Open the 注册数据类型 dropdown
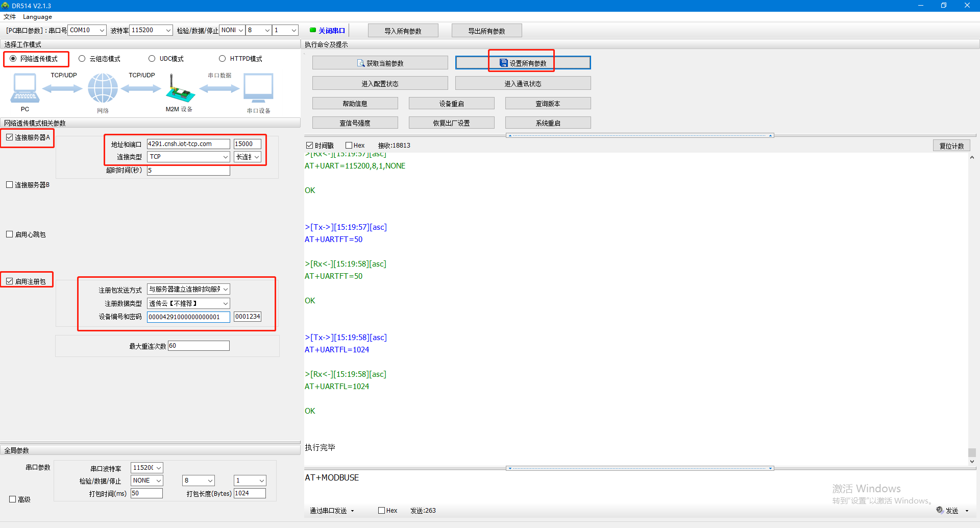 (x=225, y=304)
